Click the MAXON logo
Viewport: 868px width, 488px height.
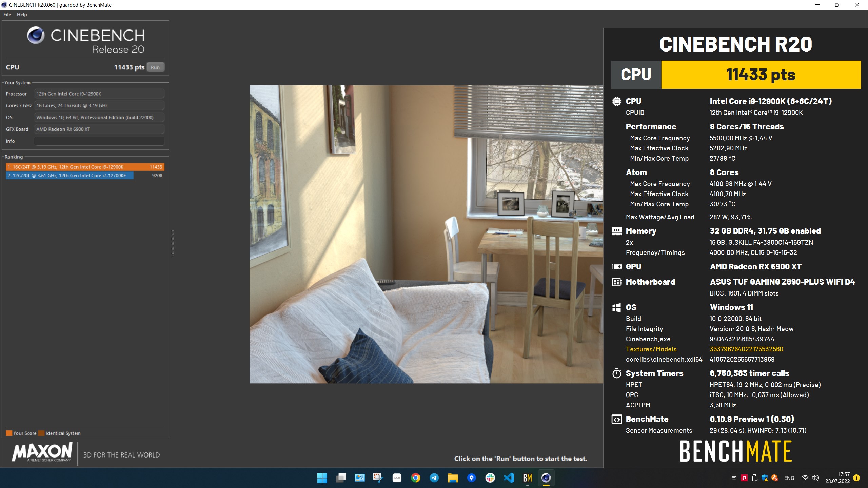coord(42,452)
